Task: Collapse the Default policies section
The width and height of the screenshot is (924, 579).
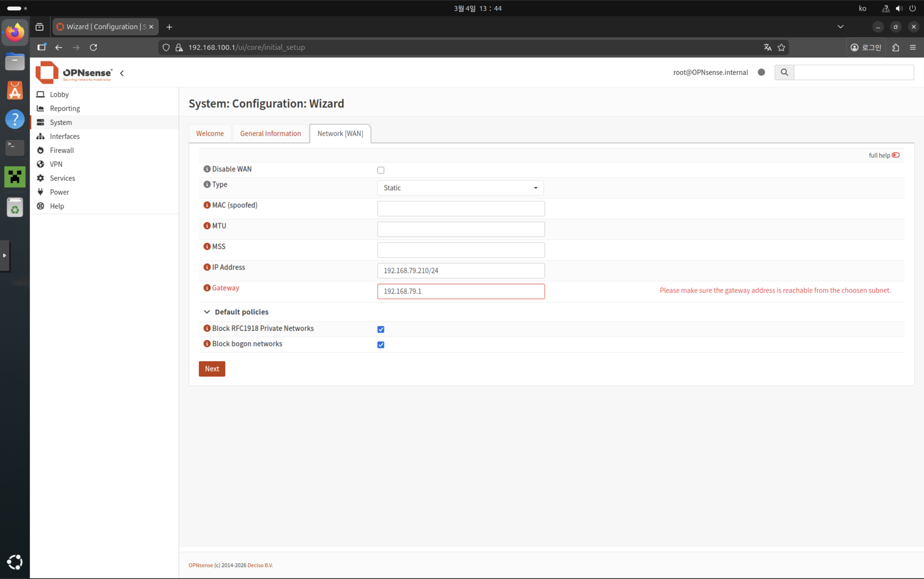Action: click(x=207, y=312)
